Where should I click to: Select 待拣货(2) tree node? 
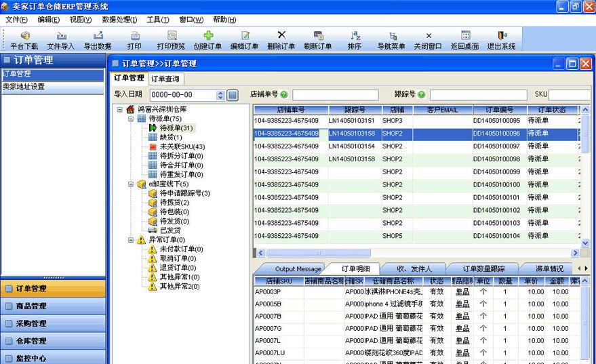pos(174,203)
